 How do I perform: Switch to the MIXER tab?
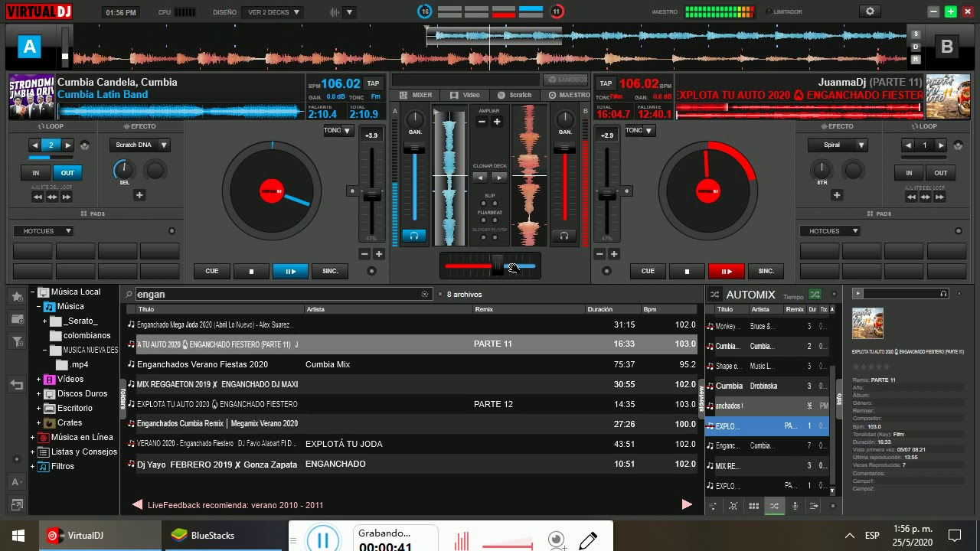click(416, 95)
